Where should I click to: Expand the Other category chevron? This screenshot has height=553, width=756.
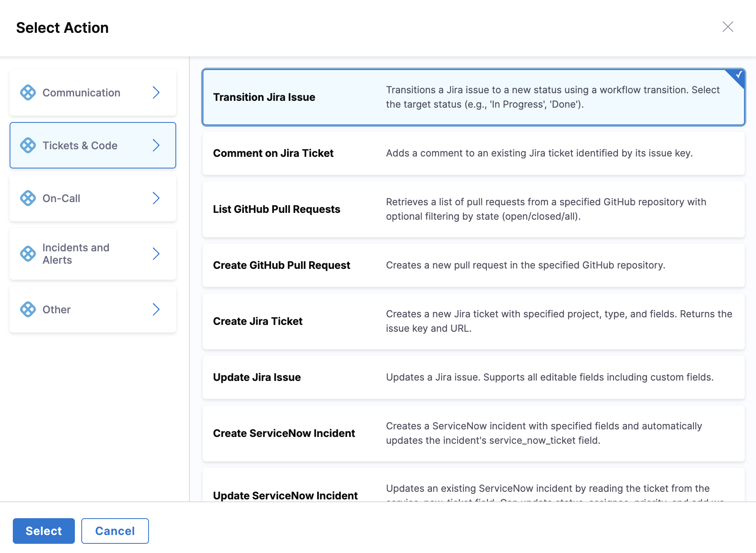156,309
